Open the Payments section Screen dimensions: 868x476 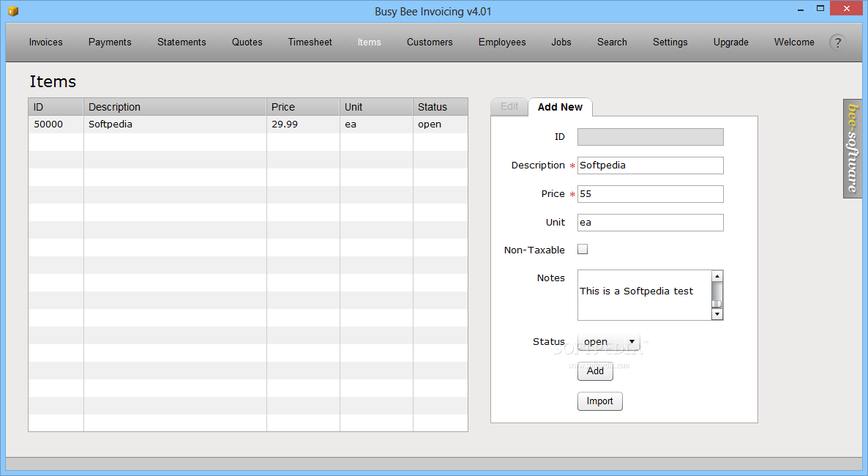(x=110, y=42)
